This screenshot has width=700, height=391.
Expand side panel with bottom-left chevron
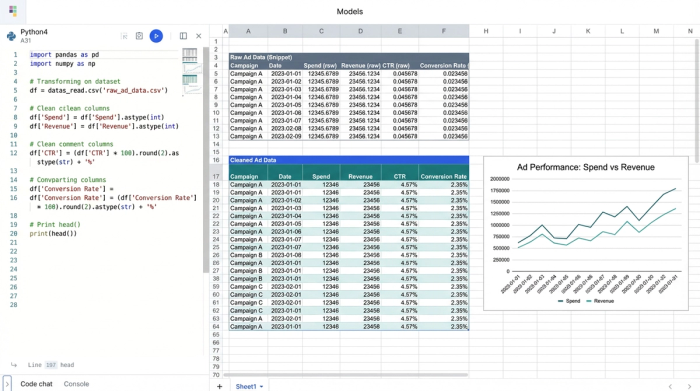[7, 383]
